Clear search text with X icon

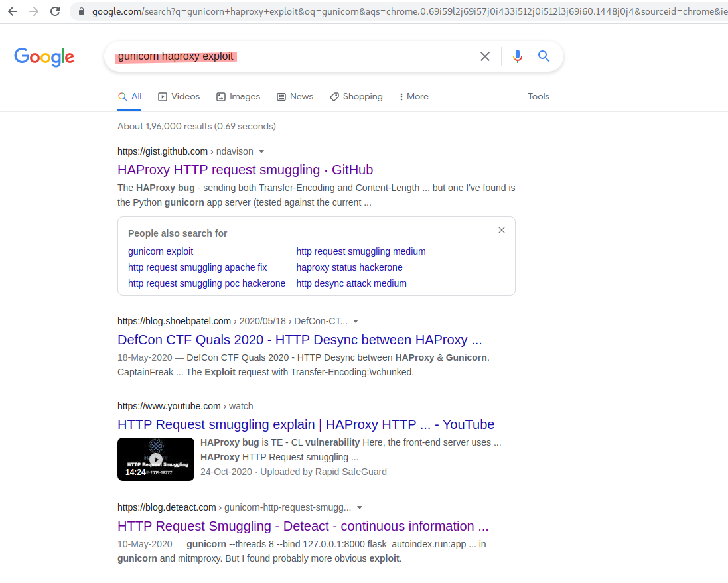coord(485,56)
